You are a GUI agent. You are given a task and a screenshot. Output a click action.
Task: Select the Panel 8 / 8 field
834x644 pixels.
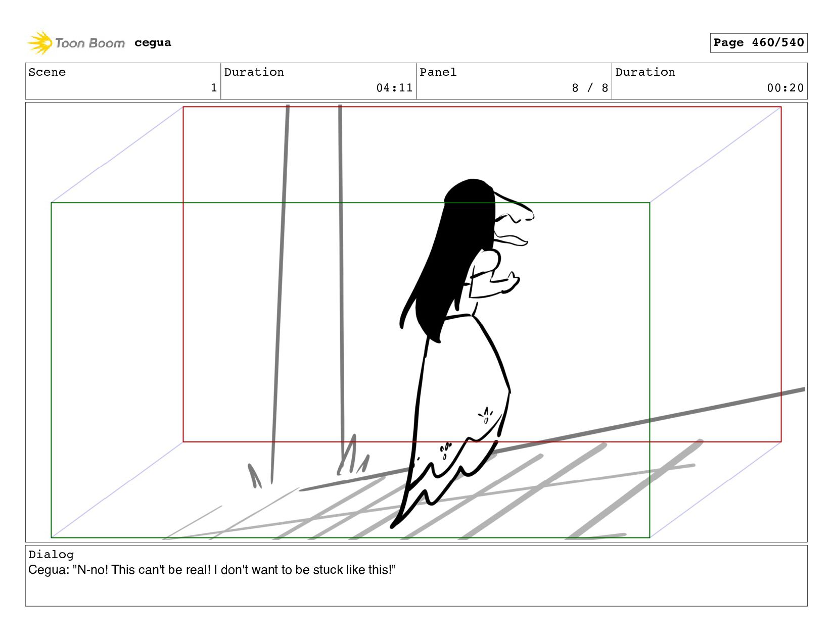514,81
